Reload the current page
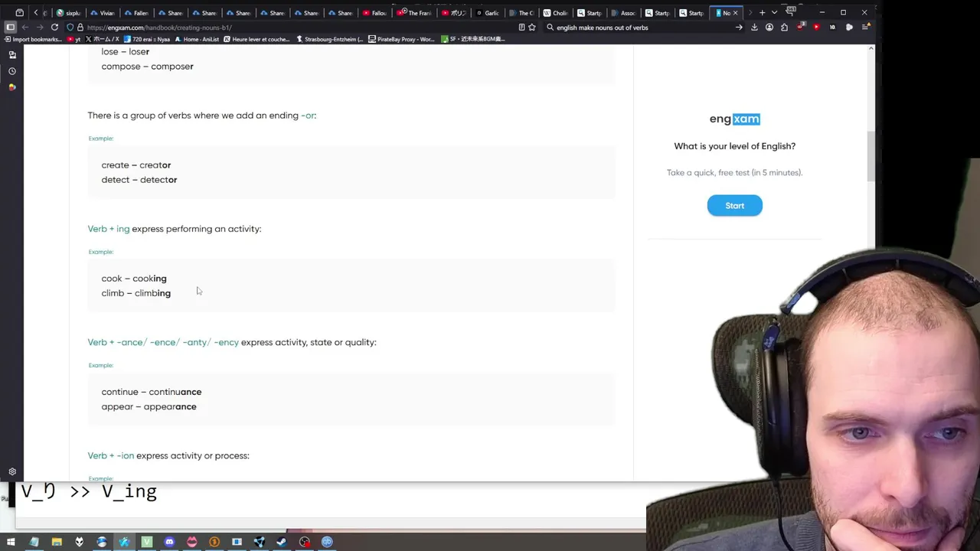The width and height of the screenshot is (980, 551). 54,28
